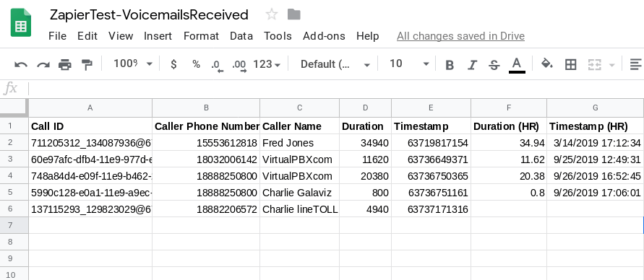The height and width of the screenshot is (280, 644).
Task: Expand the Default font family dropdown
Action: (335, 64)
